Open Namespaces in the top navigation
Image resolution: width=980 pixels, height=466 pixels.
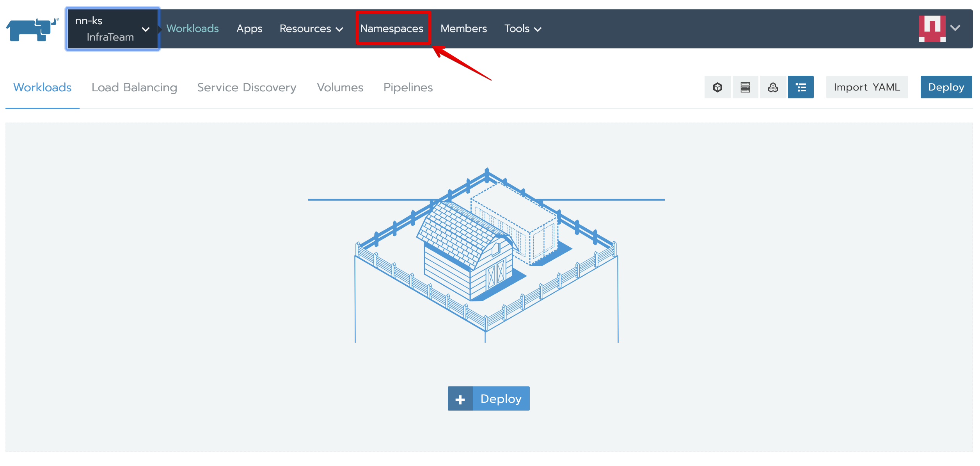tap(391, 28)
